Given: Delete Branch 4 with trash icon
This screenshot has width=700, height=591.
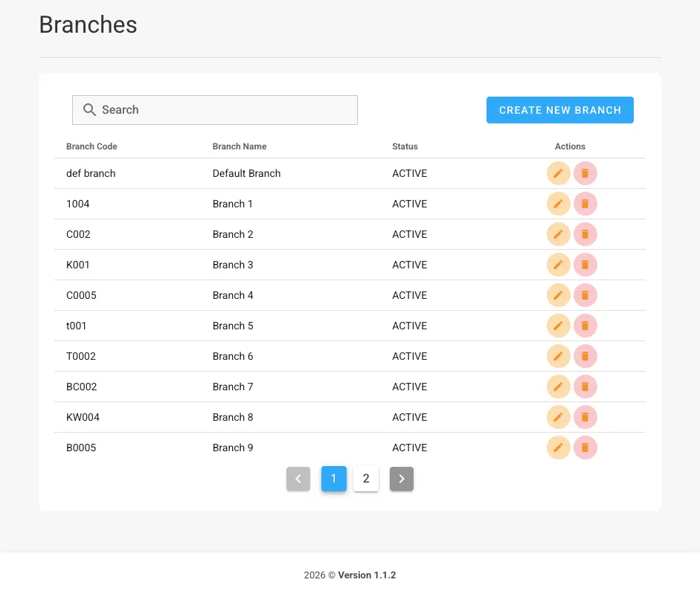Looking at the screenshot, I should (585, 295).
